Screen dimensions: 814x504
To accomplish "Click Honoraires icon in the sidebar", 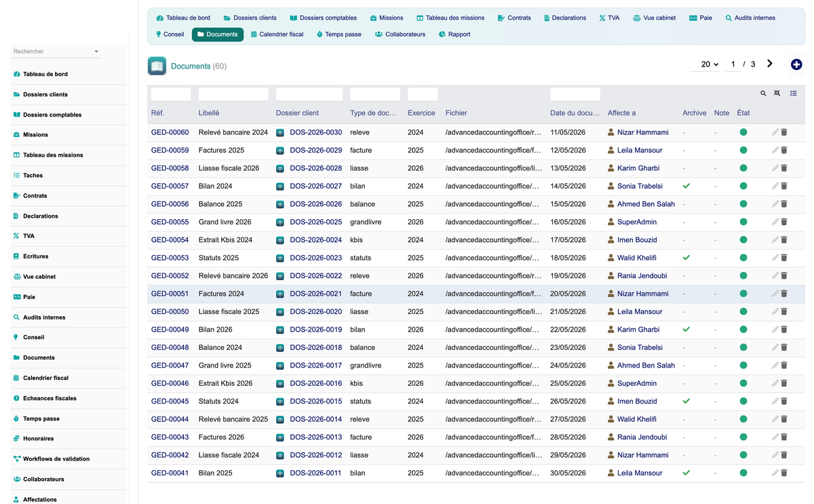I will pos(16,438).
